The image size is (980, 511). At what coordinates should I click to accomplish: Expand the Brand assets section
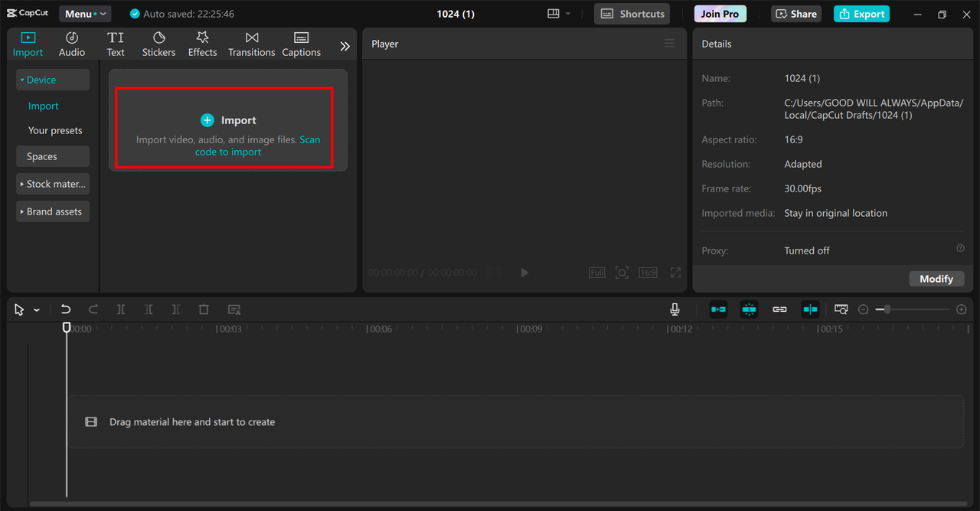pos(53,211)
